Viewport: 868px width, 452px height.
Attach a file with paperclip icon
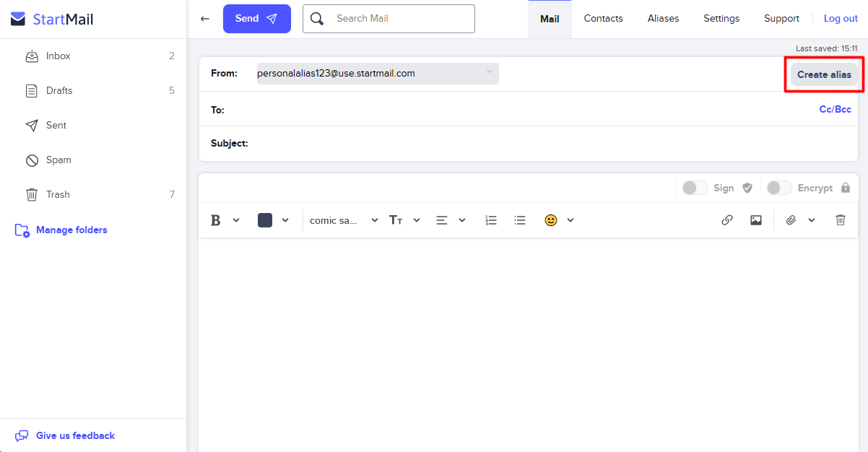tap(791, 220)
